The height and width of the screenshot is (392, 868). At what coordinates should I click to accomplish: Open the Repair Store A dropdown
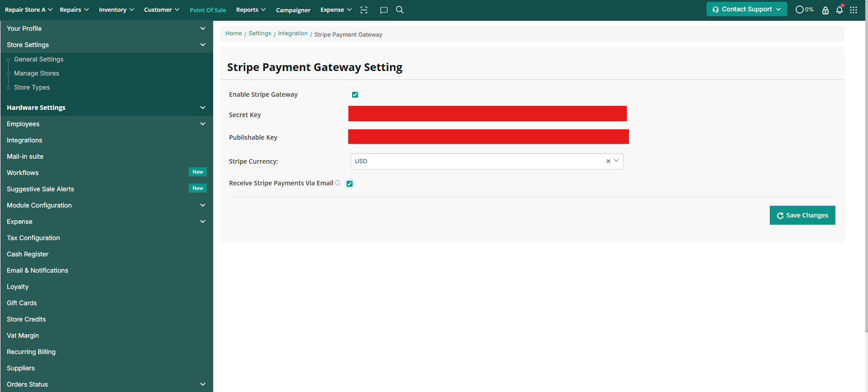[x=29, y=10]
